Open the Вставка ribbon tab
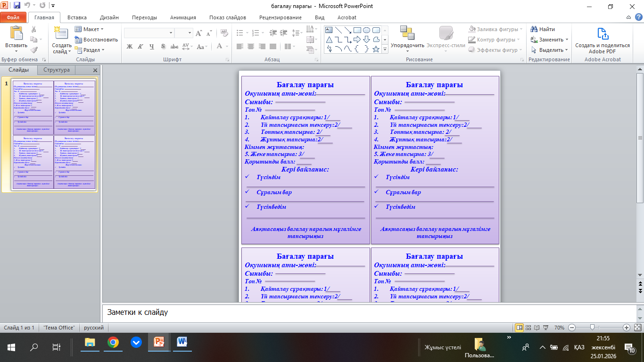644x362 pixels. pos(77,17)
